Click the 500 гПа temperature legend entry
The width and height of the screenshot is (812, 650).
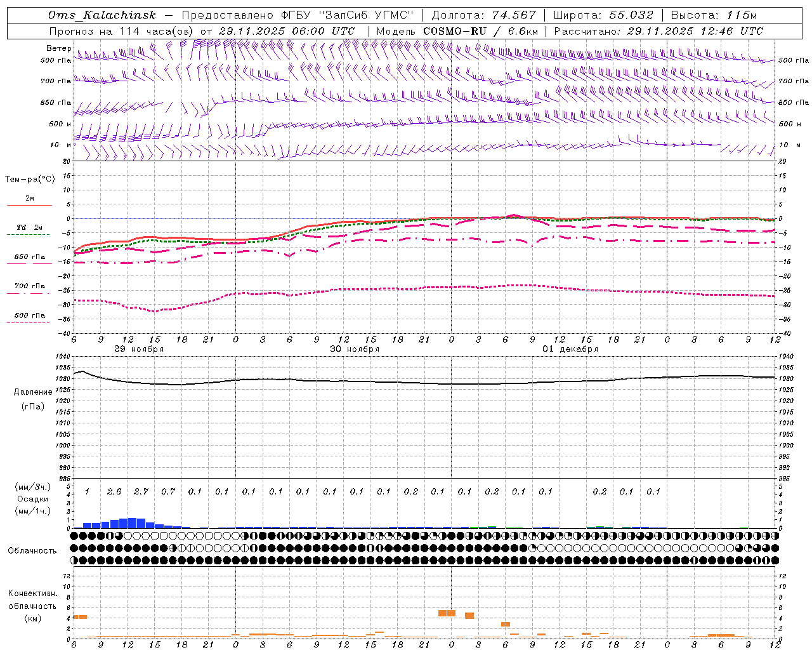coord(29,317)
